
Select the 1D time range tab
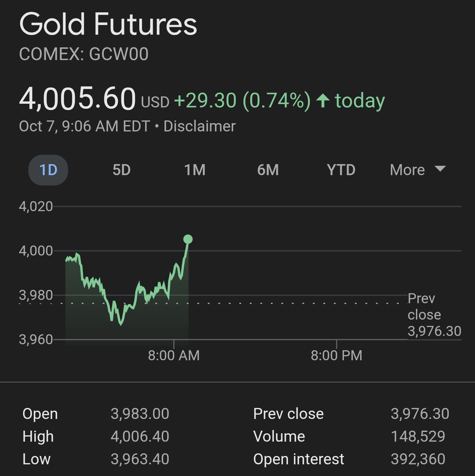click(x=48, y=170)
